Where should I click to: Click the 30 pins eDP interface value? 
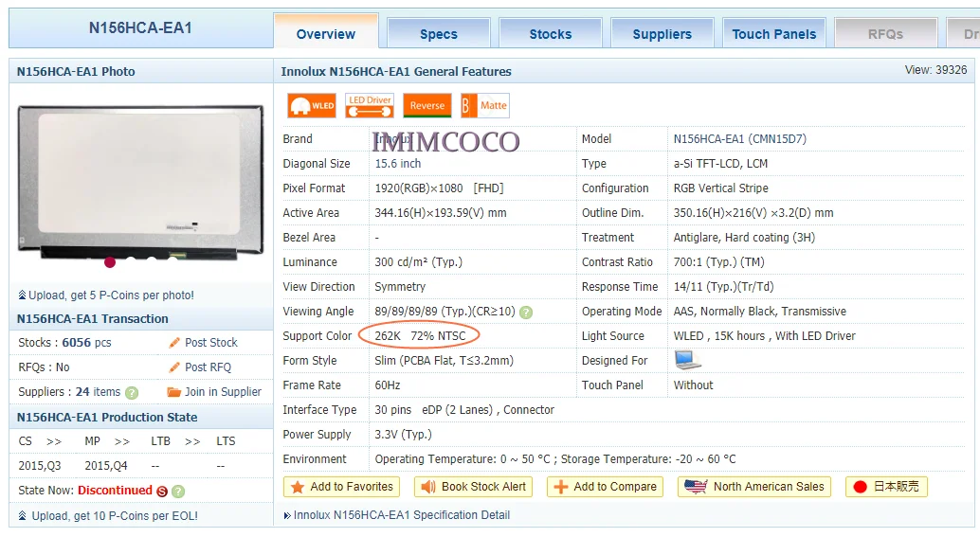click(x=464, y=410)
